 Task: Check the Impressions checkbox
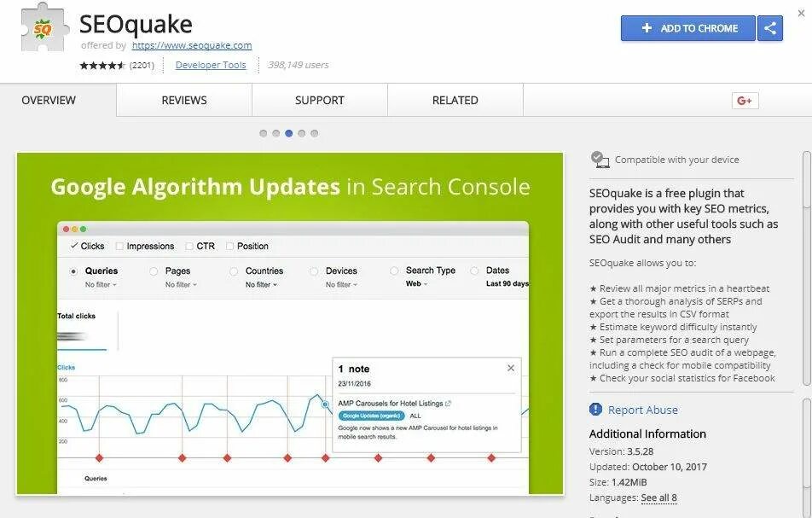(x=119, y=246)
